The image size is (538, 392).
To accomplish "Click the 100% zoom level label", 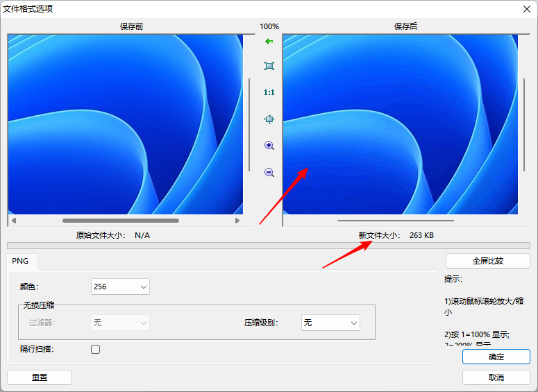I will click(269, 26).
